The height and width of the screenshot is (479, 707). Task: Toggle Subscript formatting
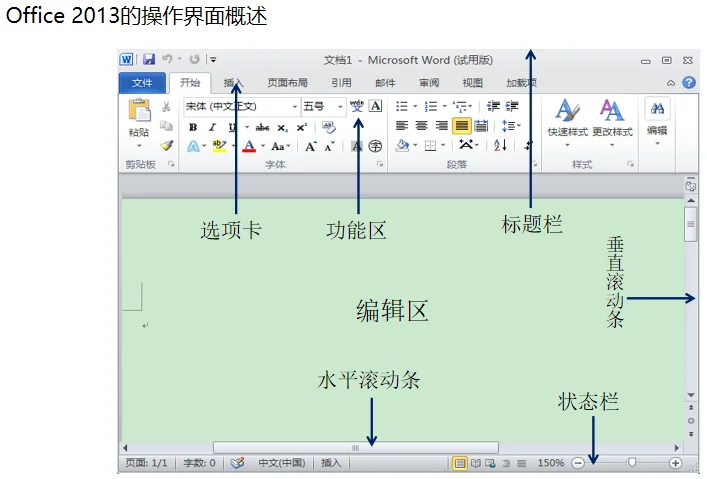point(282,128)
